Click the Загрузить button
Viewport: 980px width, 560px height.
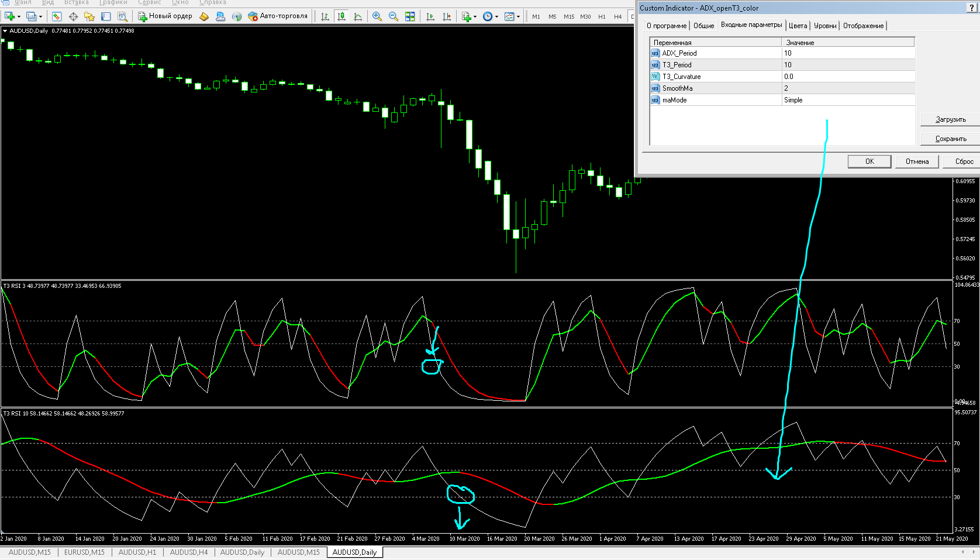(950, 119)
